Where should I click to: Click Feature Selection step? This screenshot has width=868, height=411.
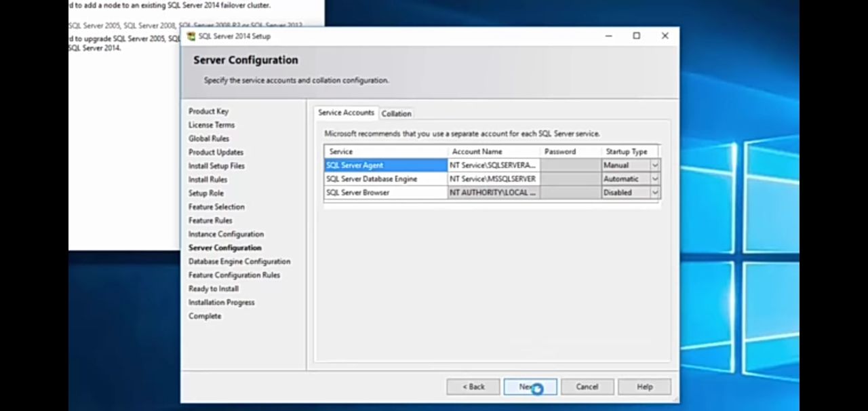click(216, 206)
